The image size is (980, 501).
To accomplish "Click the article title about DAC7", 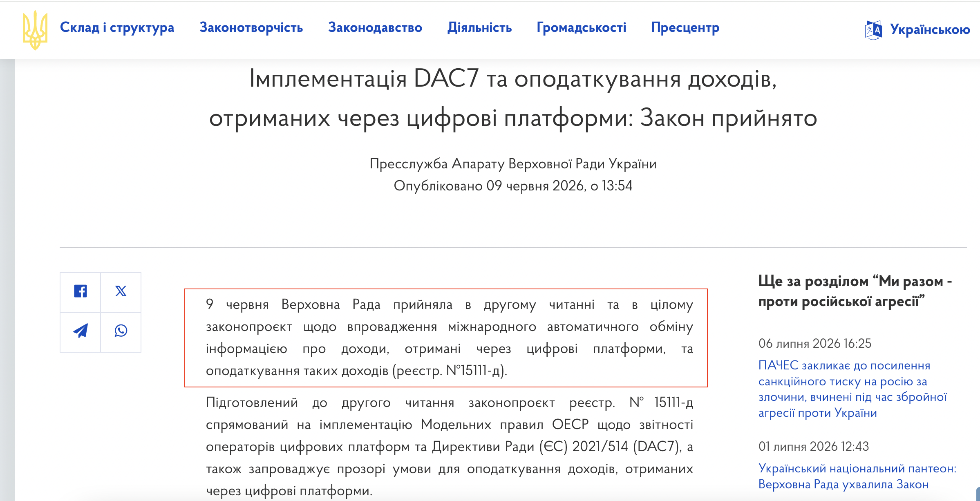I will click(513, 98).
